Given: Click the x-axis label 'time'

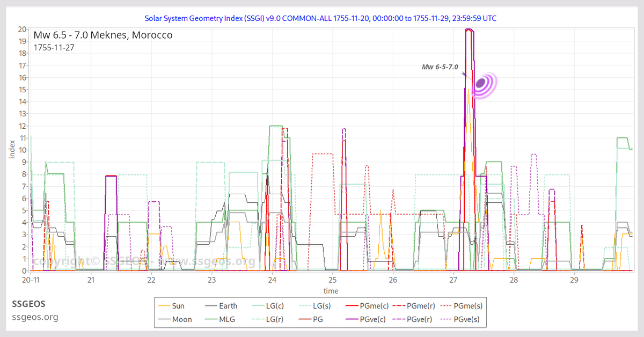Looking at the screenshot, I should tap(331, 291).
